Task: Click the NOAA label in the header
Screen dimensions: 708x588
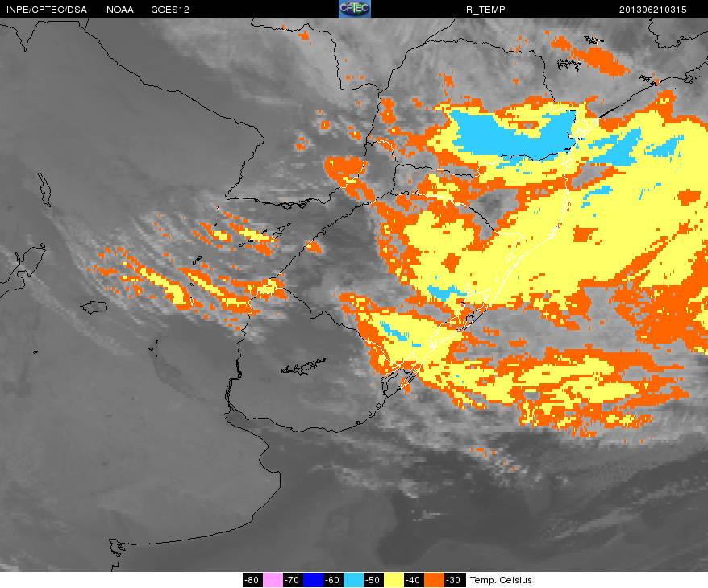Action: [x=120, y=10]
